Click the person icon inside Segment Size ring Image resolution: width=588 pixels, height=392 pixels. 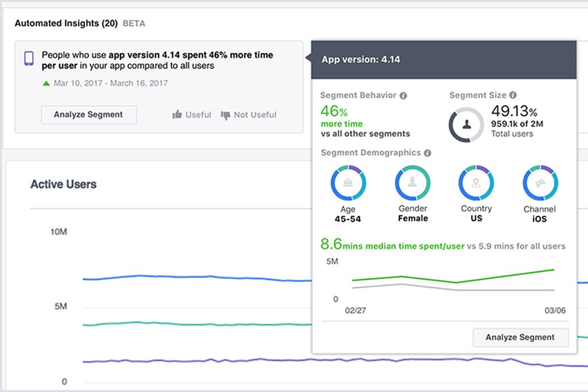coord(467,123)
